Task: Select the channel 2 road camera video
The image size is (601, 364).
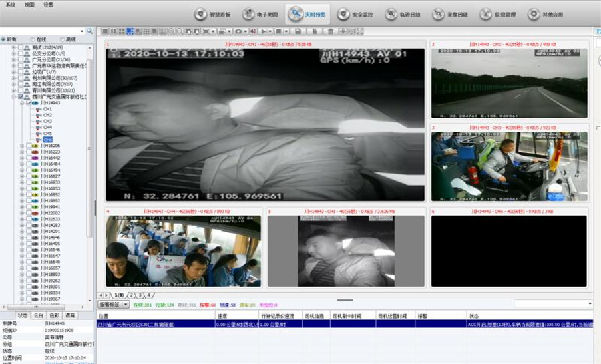Action: click(509, 81)
